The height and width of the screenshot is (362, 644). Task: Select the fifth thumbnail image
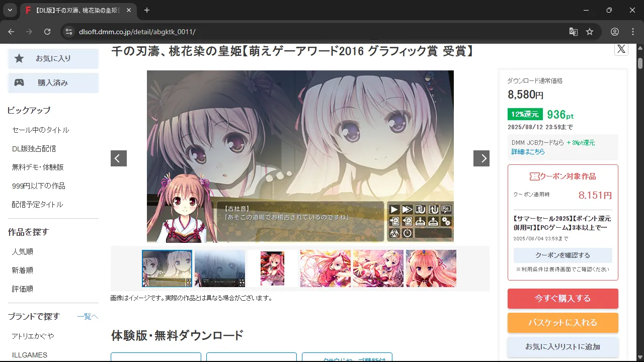click(378, 268)
